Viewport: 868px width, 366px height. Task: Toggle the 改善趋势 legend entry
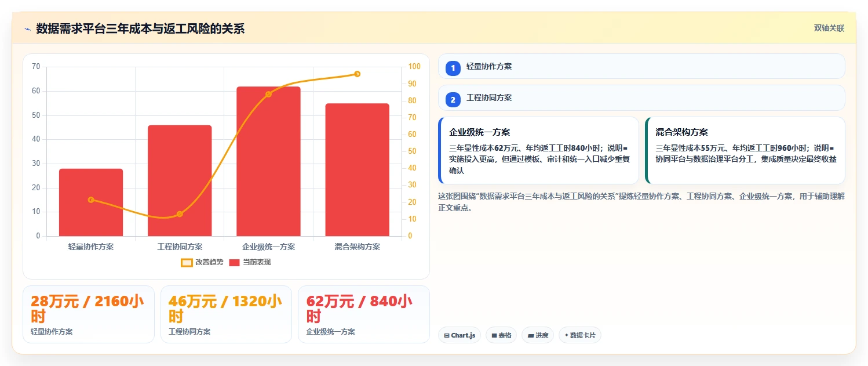coord(202,262)
